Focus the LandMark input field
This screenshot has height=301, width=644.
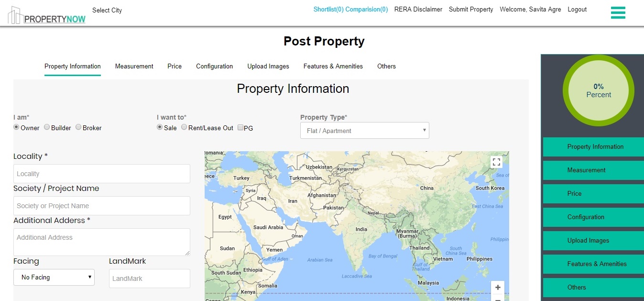coord(150,279)
